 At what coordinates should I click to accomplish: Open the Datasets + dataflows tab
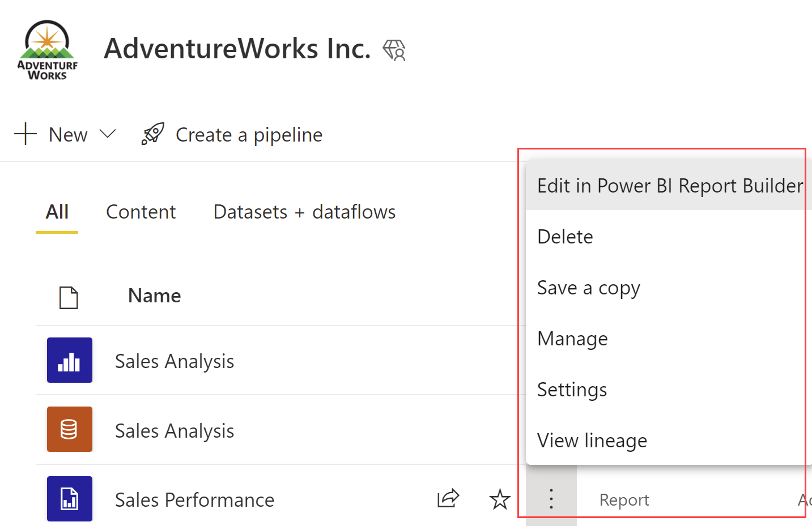click(304, 212)
